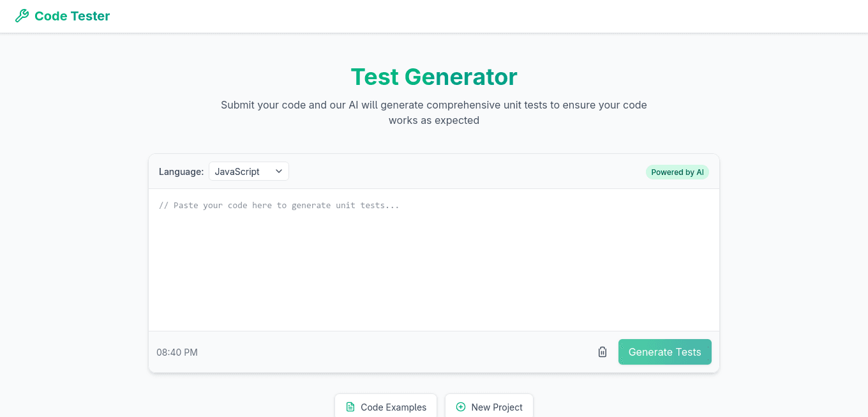Screen dimensions: 868x417
Task: Click the plus icon on New Project button
Action: [460, 407]
